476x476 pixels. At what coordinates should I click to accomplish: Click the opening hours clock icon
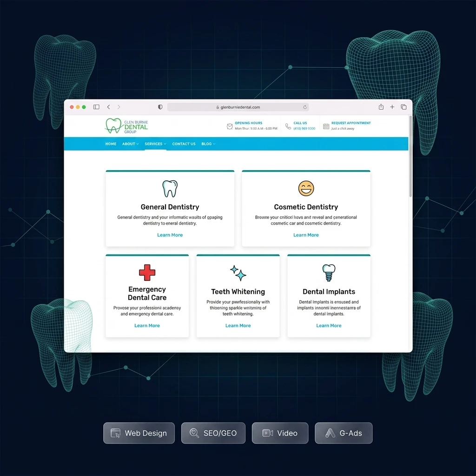(230, 126)
